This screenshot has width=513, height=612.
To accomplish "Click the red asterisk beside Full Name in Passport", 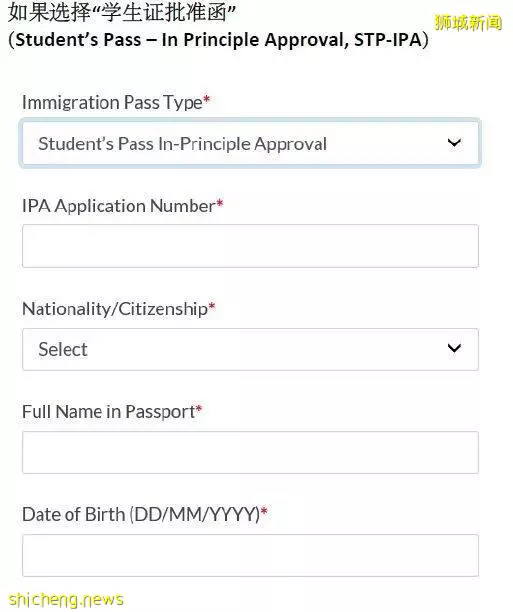I will [x=199, y=409].
